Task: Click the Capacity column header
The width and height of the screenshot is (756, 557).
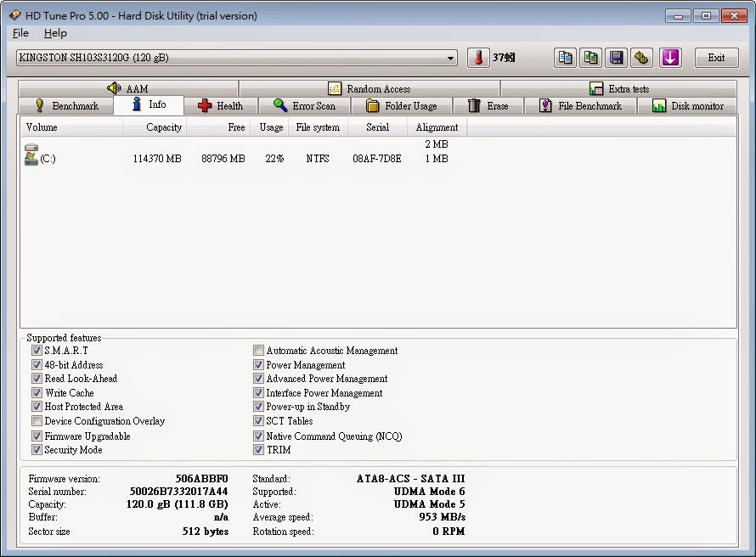Action: pos(155,127)
